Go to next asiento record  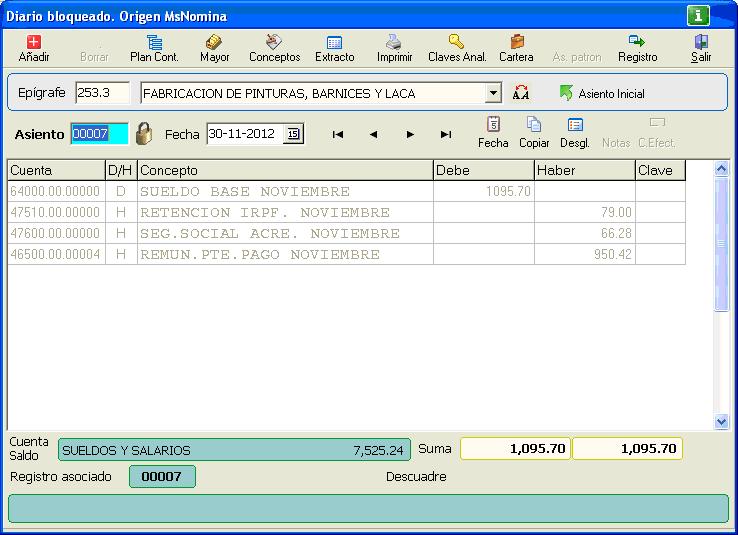tap(410, 135)
